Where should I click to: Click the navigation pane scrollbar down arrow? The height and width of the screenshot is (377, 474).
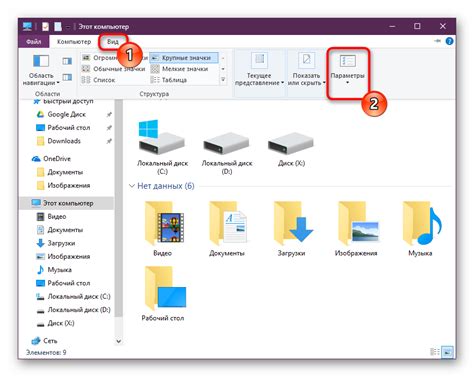(119, 341)
